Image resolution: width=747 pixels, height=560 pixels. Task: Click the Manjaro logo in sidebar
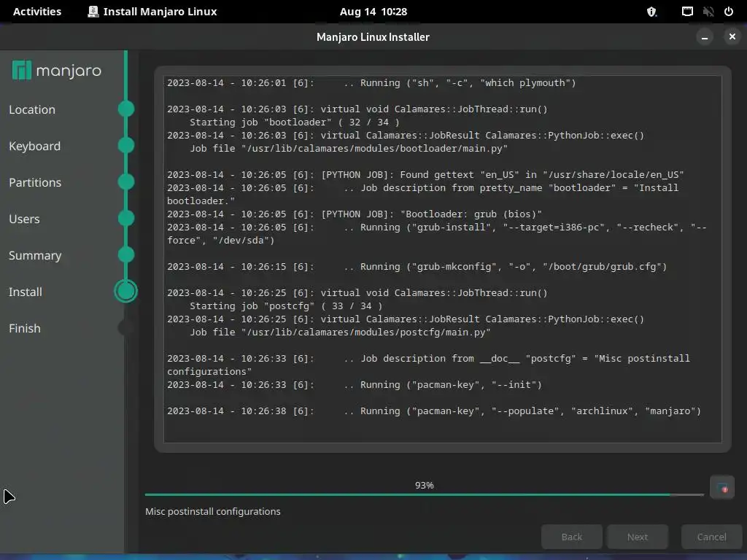pyautogui.click(x=56, y=71)
